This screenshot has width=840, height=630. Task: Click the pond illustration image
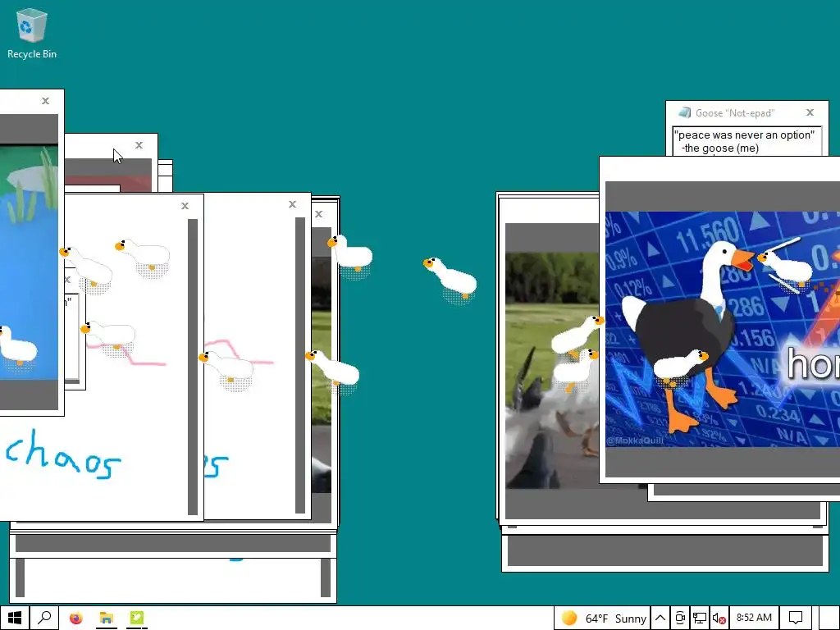click(29, 262)
